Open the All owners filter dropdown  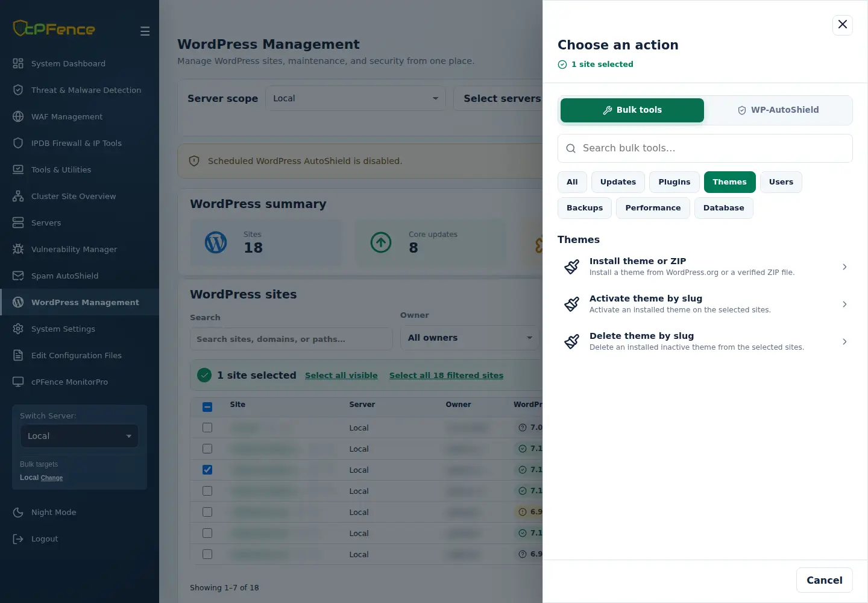[x=470, y=338]
